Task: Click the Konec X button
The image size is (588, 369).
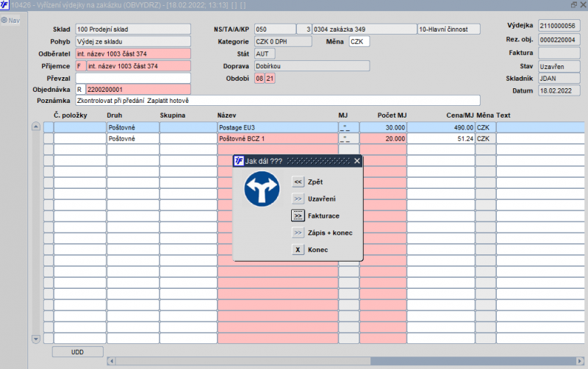Action: tap(298, 250)
